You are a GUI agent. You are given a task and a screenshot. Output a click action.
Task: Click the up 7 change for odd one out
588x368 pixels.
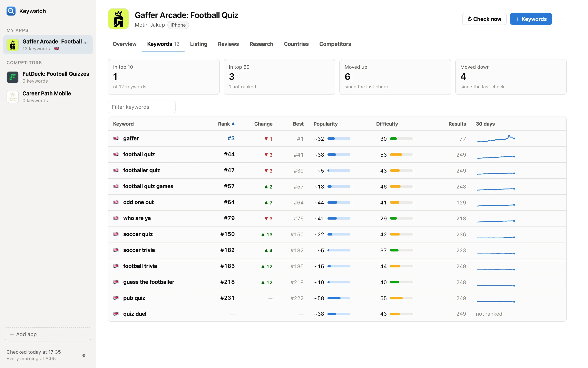pos(268,202)
